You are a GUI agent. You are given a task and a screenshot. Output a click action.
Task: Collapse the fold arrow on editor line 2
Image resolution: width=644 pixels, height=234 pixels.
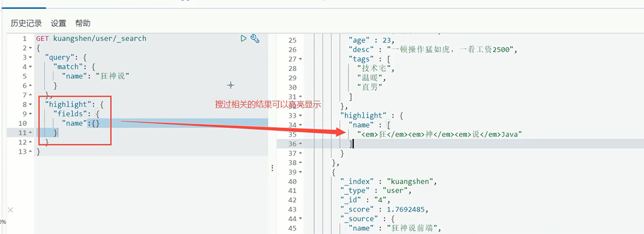point(30,48)
